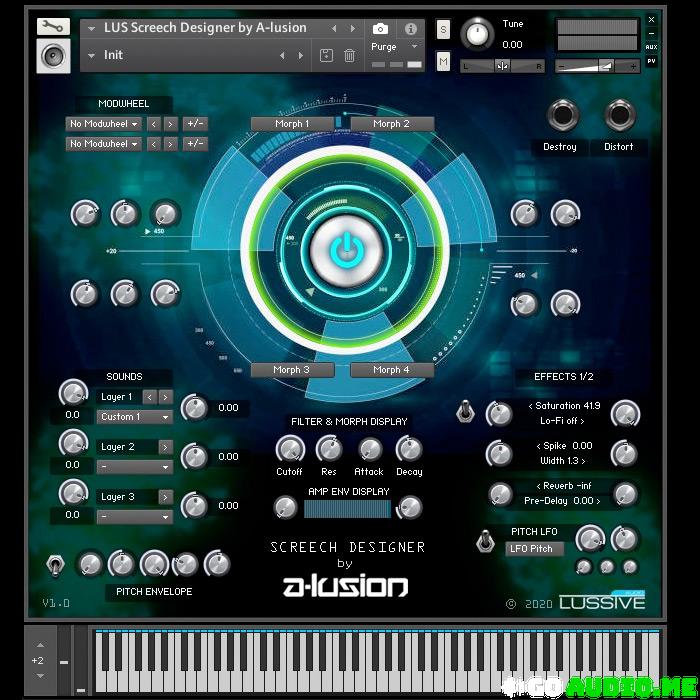Image resolution: width=700 pixels, height=700 pixels.
Task: Click the Tune knob
Action: pyautogui.click(x=477, y=34)
